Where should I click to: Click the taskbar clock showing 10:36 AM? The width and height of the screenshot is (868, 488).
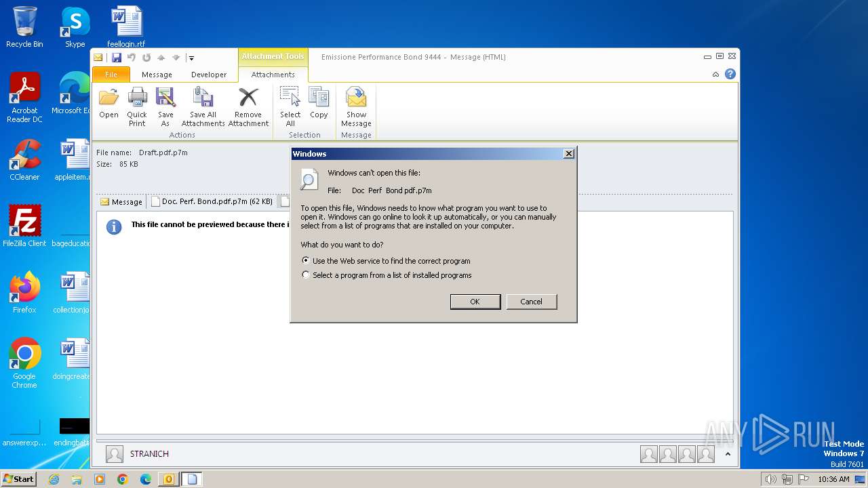pyautogui.click(x=833, y=479)
